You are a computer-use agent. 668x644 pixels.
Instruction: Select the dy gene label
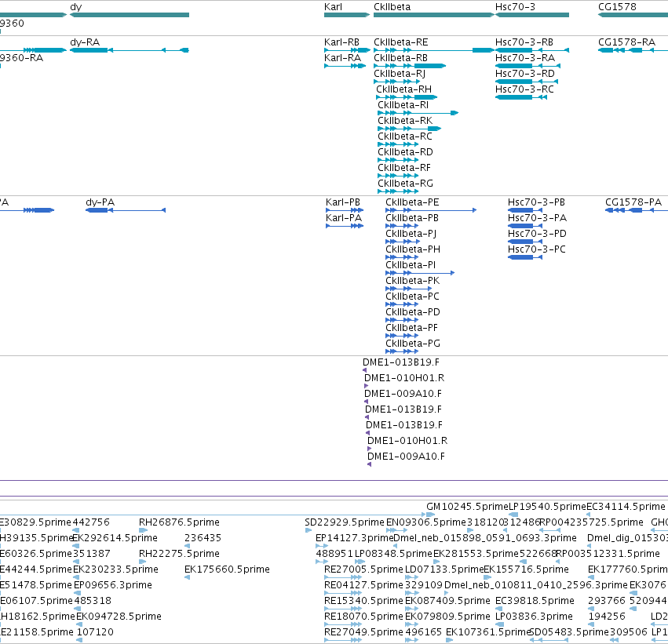(x=76, y=7)
